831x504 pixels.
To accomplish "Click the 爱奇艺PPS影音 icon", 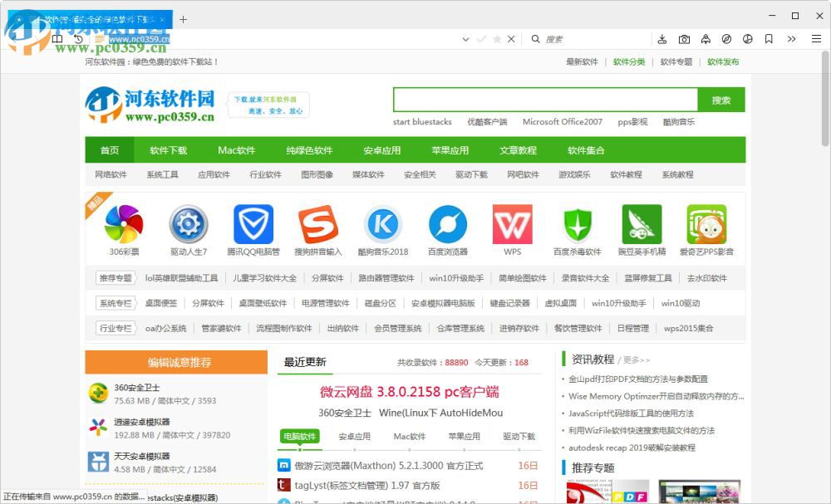I will (x=707, y=225).
